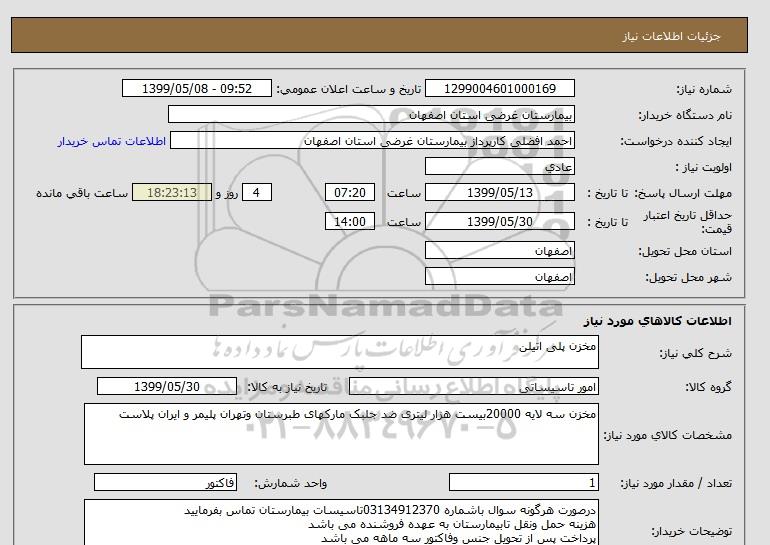The image size is (770, 545).
Task: Click the label شرح کلی نیاز
Action: (695, 353)
